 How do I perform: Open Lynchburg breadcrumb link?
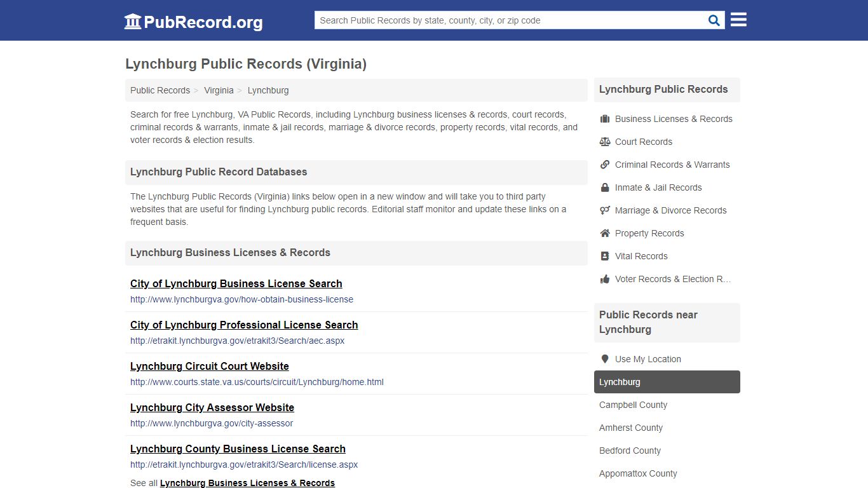268,90
